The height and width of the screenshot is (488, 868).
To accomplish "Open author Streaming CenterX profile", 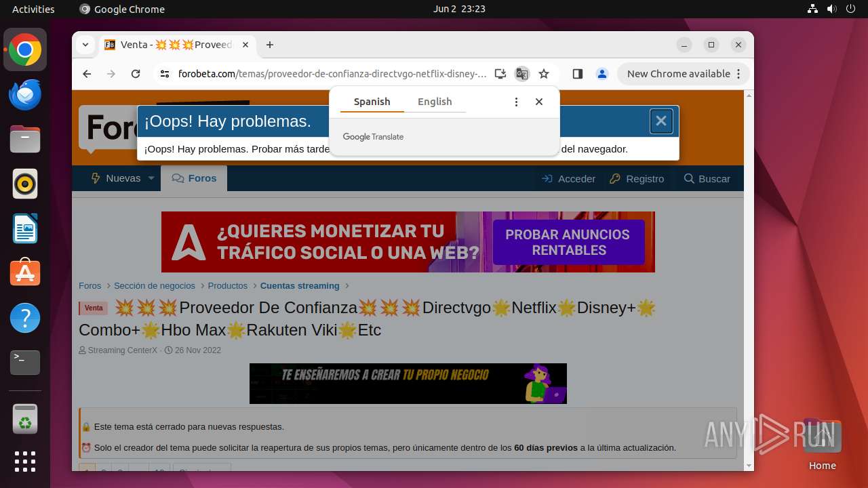I will (122, 350).
